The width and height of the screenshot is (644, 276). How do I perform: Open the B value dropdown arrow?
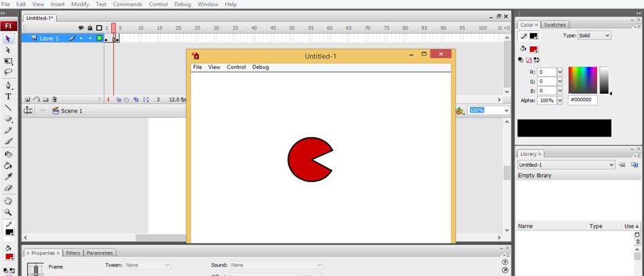click(x=560, y=90)
